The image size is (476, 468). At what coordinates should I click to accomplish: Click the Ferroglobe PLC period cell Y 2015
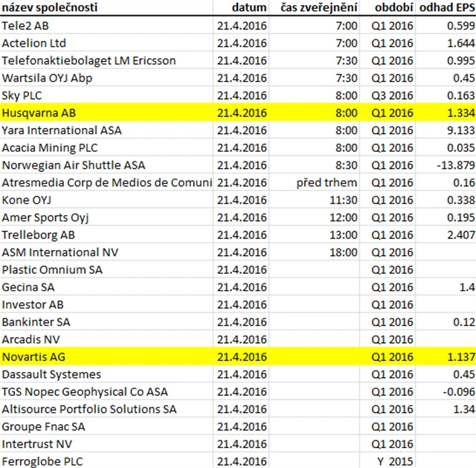coord(392,461)
